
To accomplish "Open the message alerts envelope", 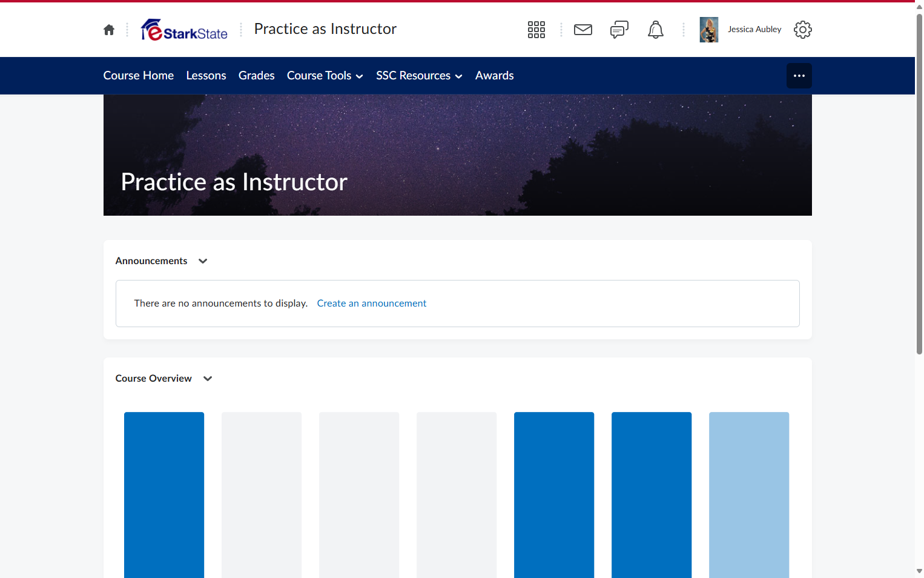I will click(x=583, y=30).
